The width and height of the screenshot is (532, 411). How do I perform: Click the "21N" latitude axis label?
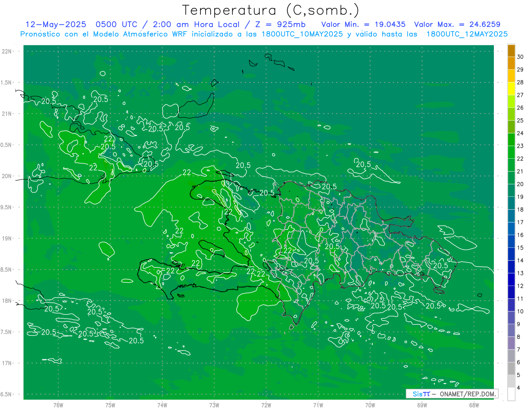pyautogui.click(x=7, y=114)
